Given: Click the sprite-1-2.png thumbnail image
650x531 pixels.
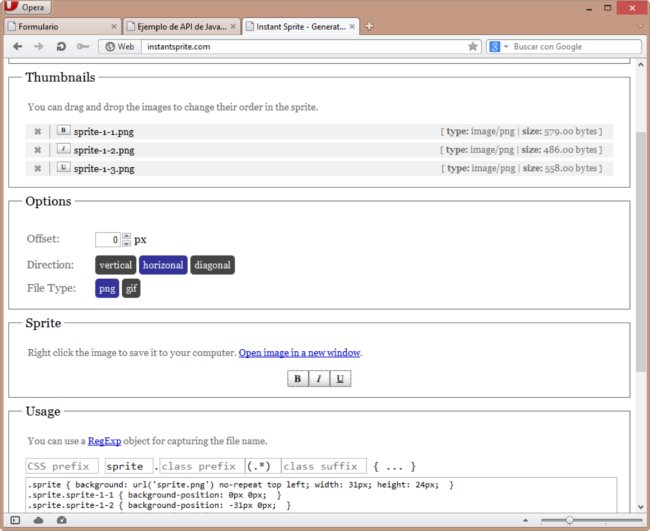Looking at the screenshot, I should coord(63,148).
